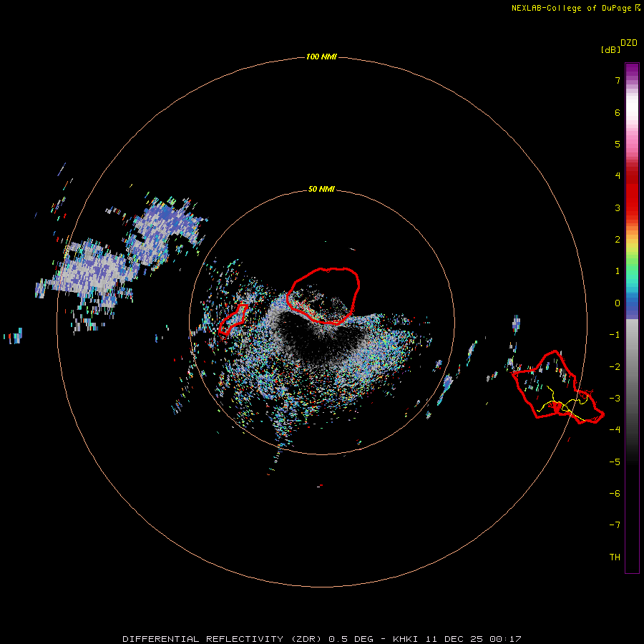Click the 100 NMI range ring label
This screenshot has height=644, width=644.
tap(321, 57)
